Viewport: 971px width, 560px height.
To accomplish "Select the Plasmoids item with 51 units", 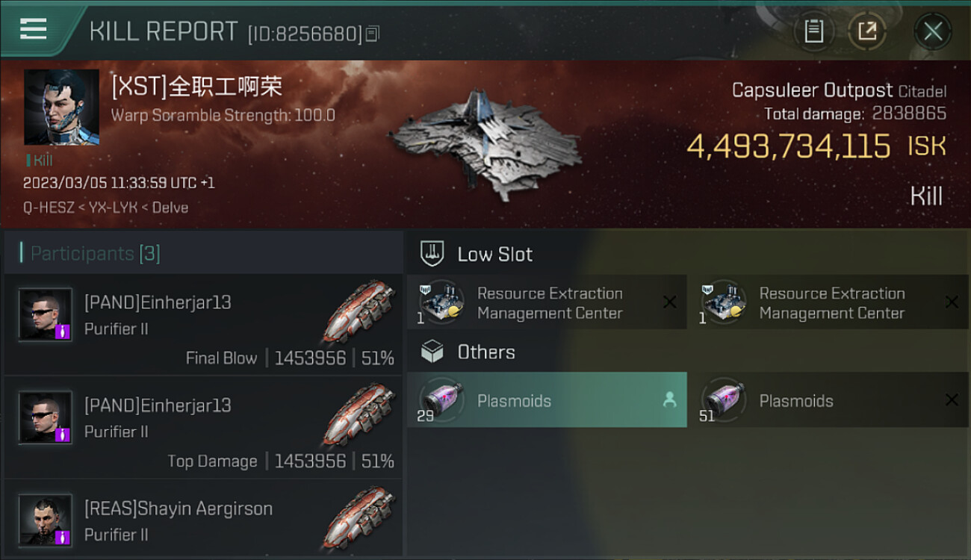I will point(829,400).
